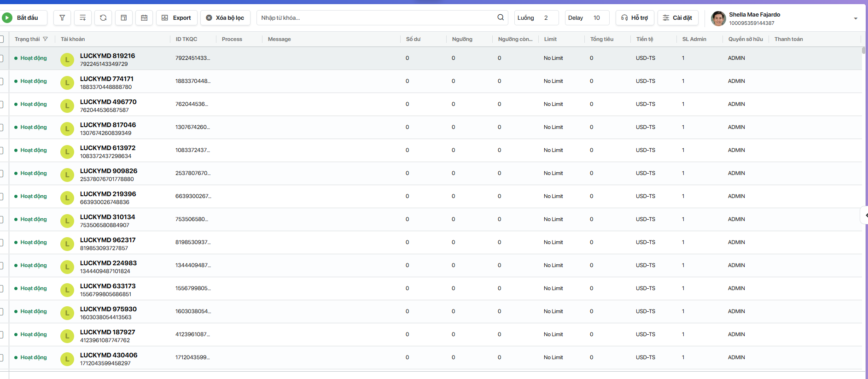
Task: Sort by Tổng tiêu column header
Action: [x=602, y=39]
